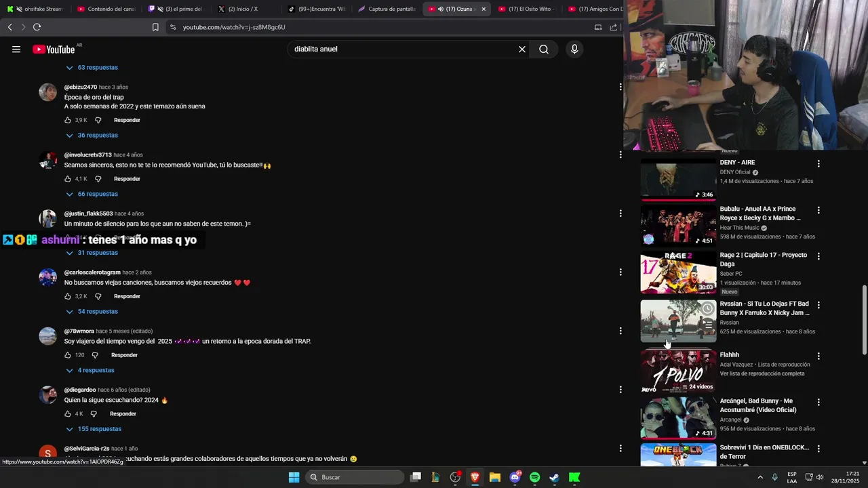868x488 pixels.
Task: Reply to the @78wmora comment
Action: click(124, 355)
